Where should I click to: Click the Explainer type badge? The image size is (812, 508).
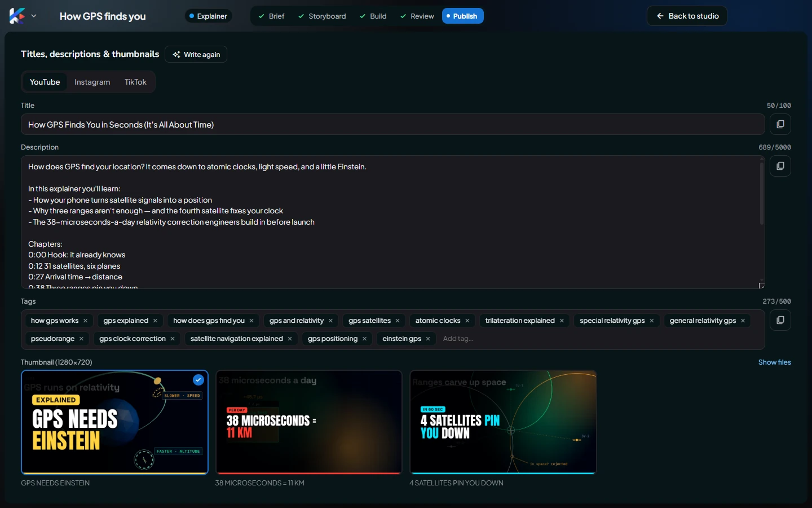[x=209, y=16]
